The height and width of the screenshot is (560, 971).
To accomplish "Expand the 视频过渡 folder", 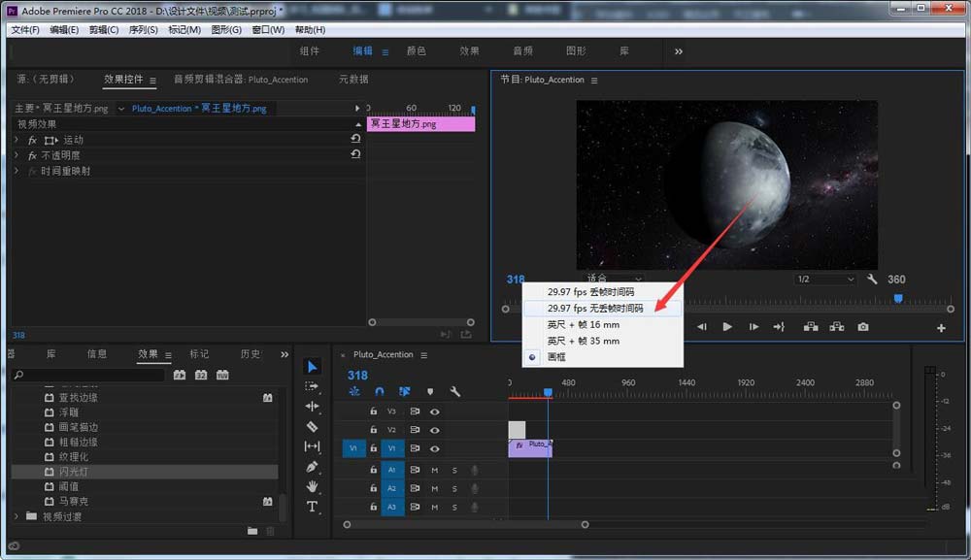I will pos(17,516).
